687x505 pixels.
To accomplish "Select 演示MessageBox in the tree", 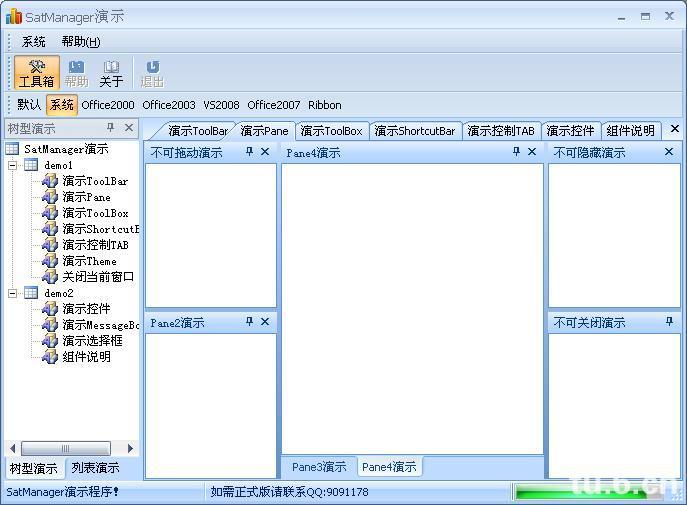I will (x=100, y=325).
